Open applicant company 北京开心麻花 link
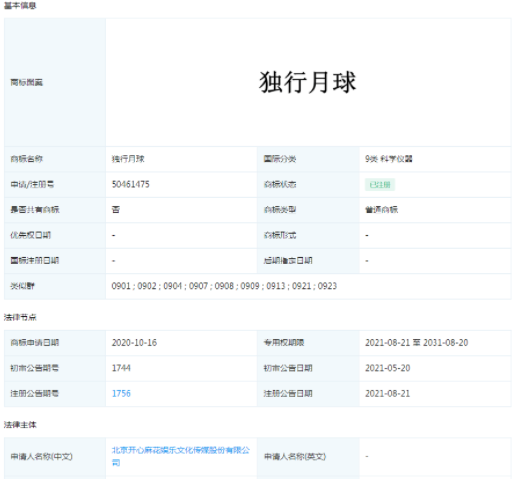The image size is (515, 495). 181,456
